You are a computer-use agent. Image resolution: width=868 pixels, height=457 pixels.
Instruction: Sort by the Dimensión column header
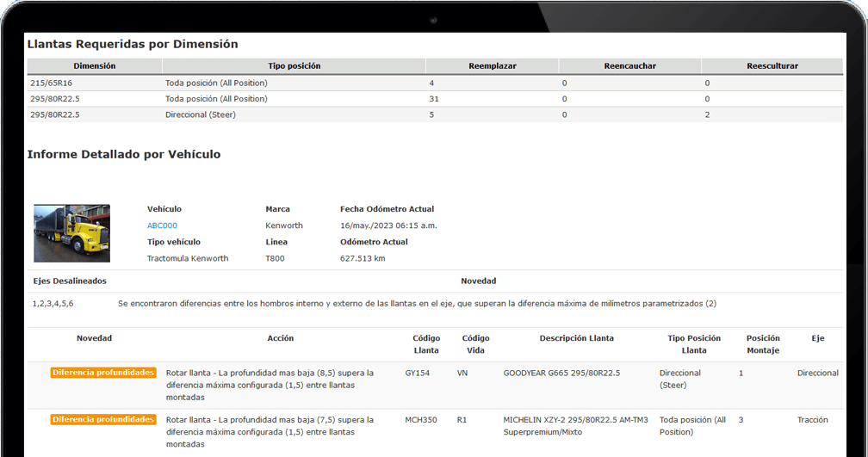click(95, 66)
